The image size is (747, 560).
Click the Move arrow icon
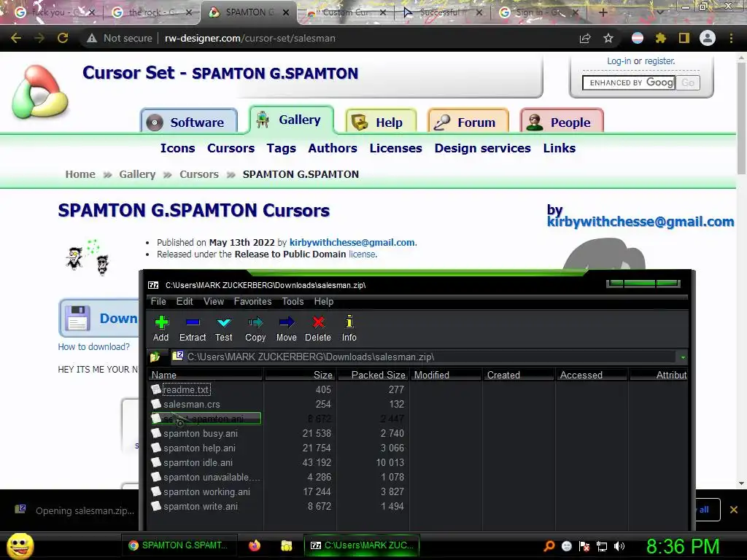click(x=286, y=322)
